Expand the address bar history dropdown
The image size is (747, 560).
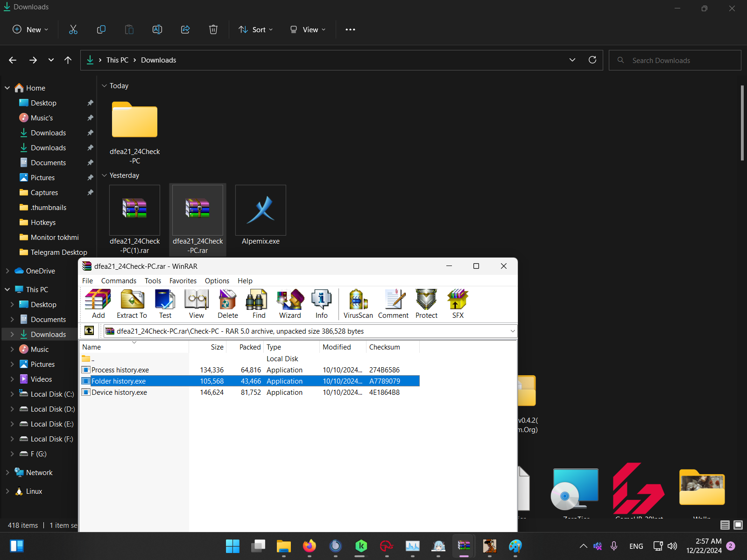[x=572, y=60]
